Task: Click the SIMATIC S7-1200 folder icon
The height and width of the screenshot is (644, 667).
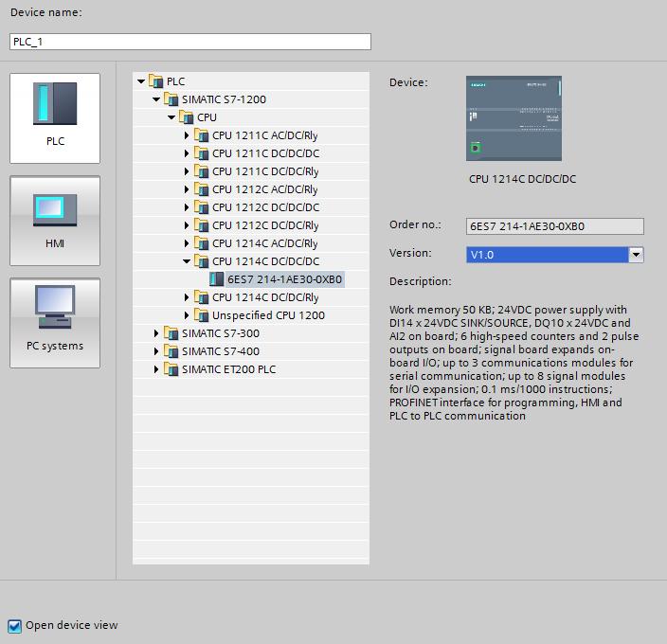Action: pos(171,99)
